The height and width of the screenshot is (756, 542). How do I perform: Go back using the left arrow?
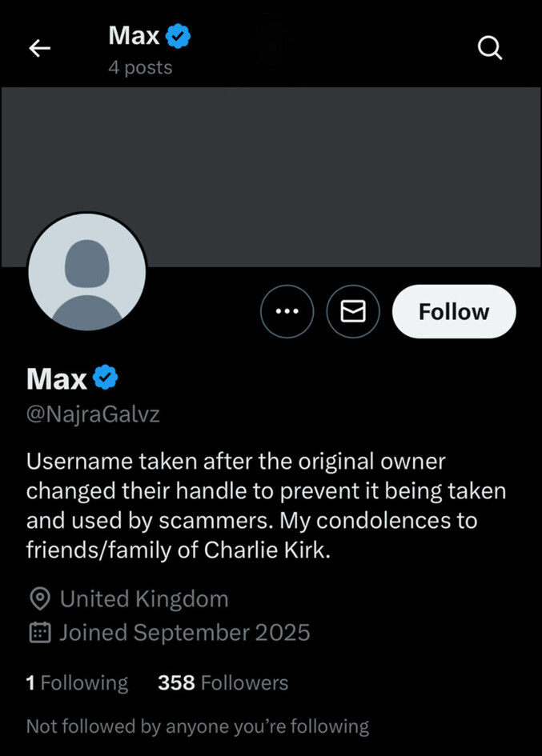(x=40, y=49)
